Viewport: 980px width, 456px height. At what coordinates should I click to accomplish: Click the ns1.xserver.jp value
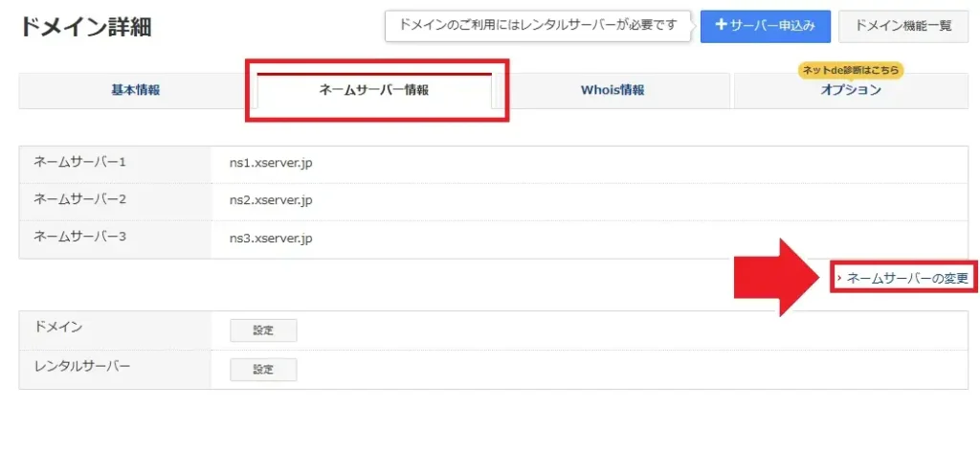[270, 163]
